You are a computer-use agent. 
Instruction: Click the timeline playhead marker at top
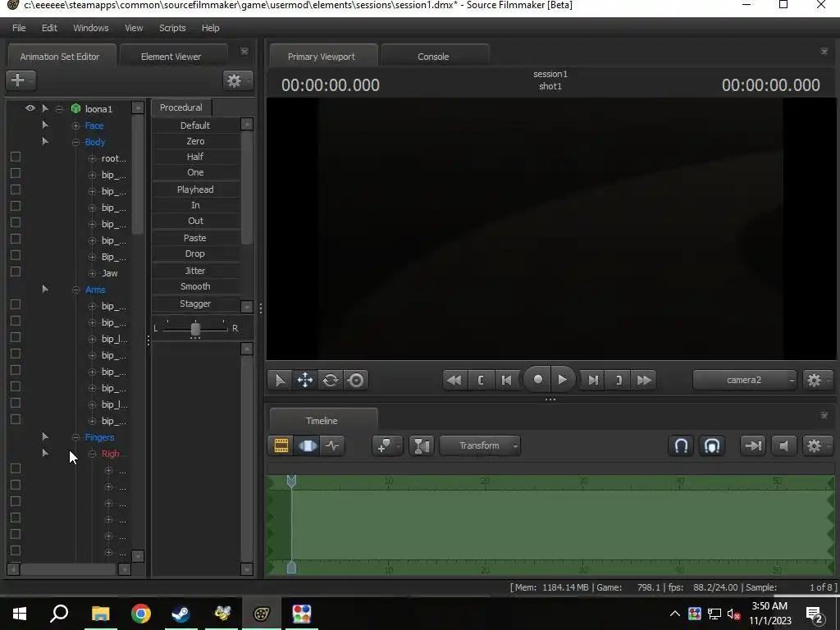point(291,481)
